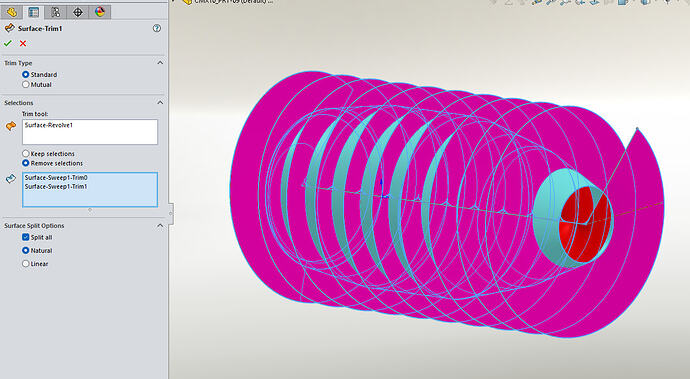Open Surface-Trim help question mark
The height and width of the screenshot is (379, 690).
[157, 28]
